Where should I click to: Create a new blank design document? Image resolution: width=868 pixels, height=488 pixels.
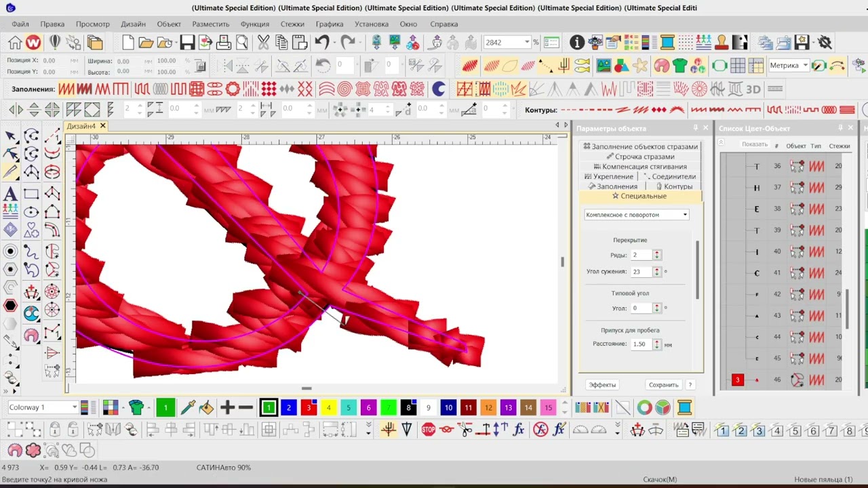(x=127, y=43)
